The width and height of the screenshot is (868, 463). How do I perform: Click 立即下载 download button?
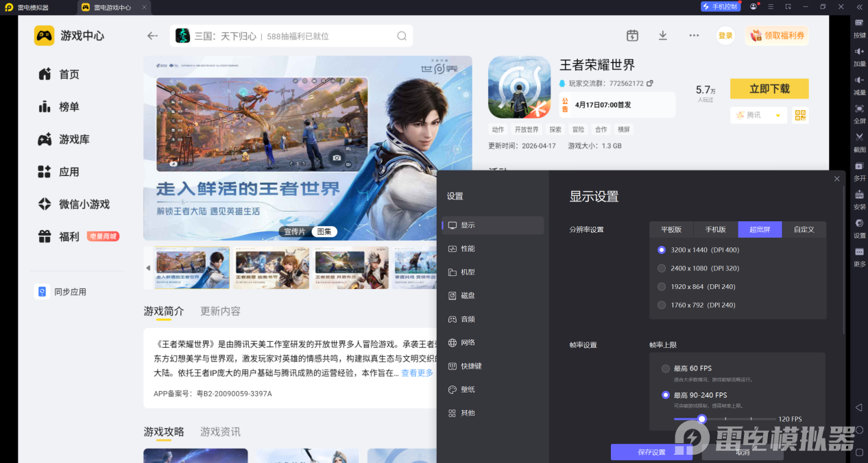[769, 89]
